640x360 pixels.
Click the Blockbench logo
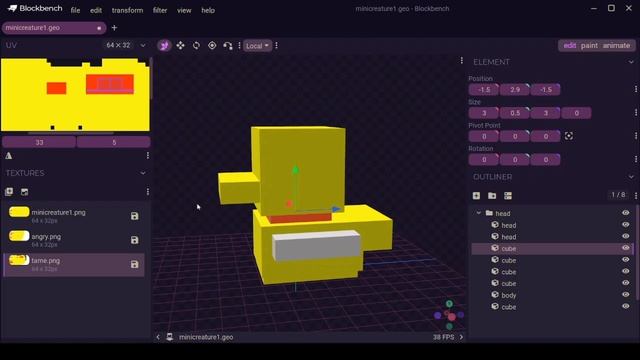pyautogui.click(x=35, y=9)
